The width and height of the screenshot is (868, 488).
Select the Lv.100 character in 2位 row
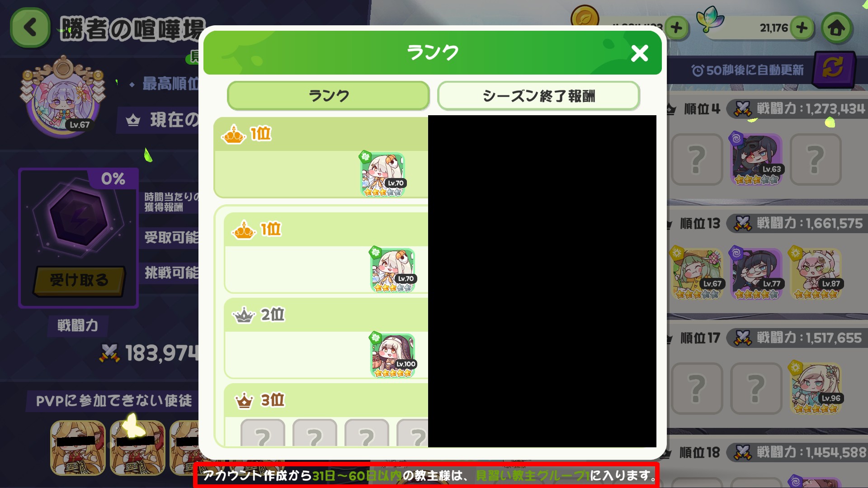coord(393,356)
